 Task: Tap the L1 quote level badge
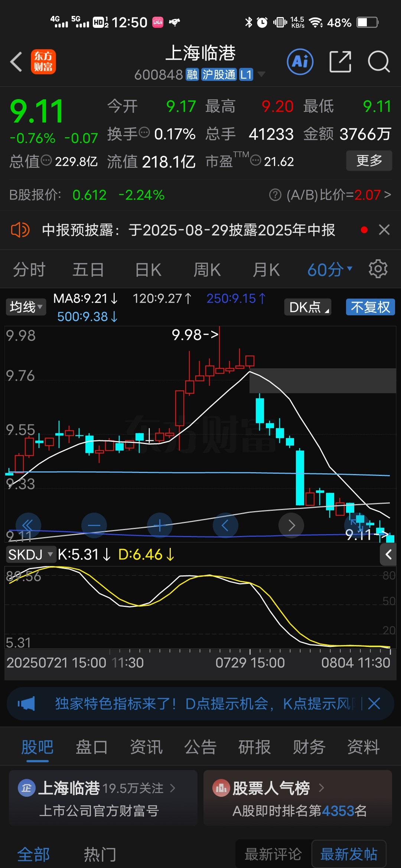point(246,75)
